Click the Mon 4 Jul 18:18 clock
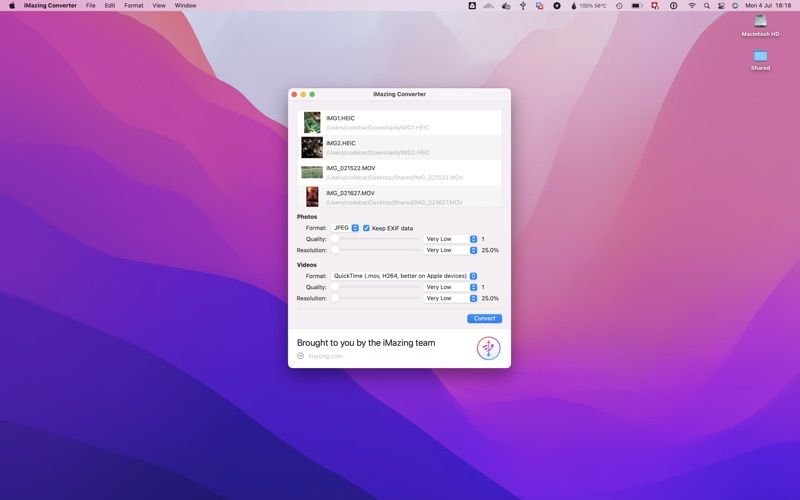The width and height of the screenshot is (800, 500). [x=768, y=6]
